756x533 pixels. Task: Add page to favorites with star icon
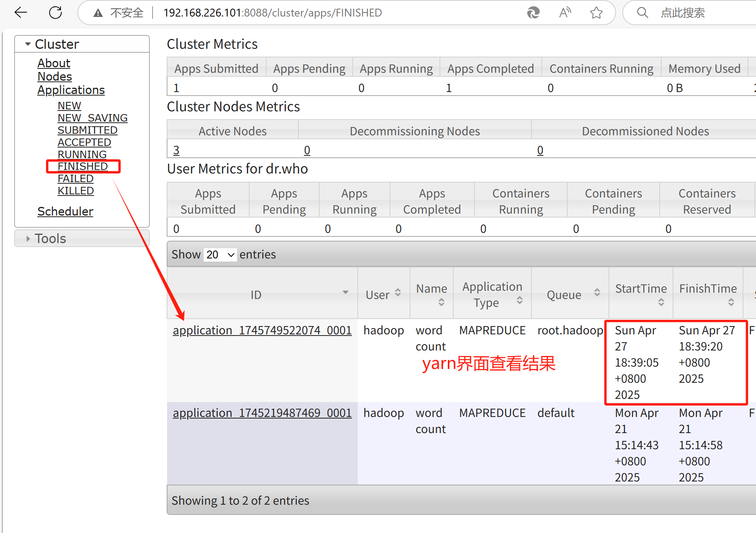click(x=596, y=13)
